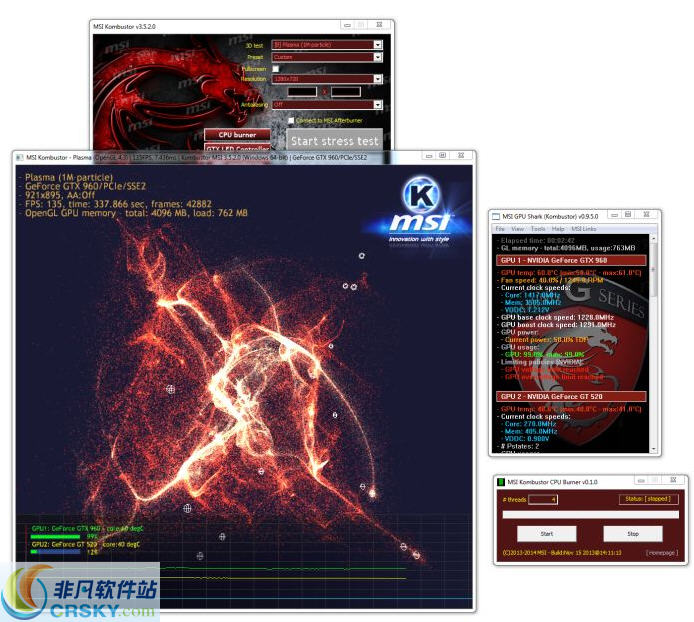
Task: Open the Tools menu in GPU Shark
Action: 537,228
